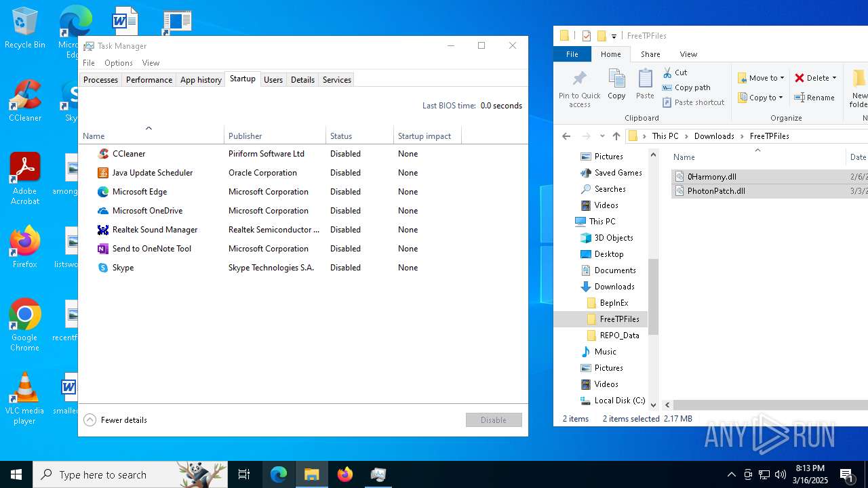Show hidden tray icons chevron
Screen dimensions: 868x488
(x=731, y=474)
